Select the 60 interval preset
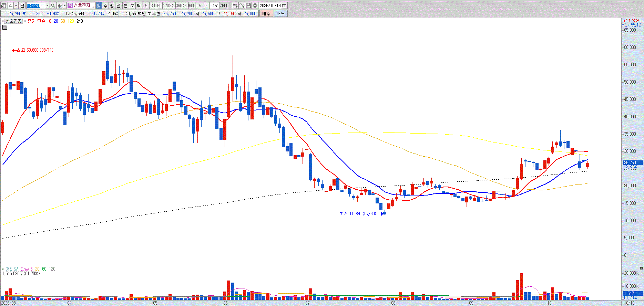This screenshot has width=644, height=306. (x=159, y=6)
